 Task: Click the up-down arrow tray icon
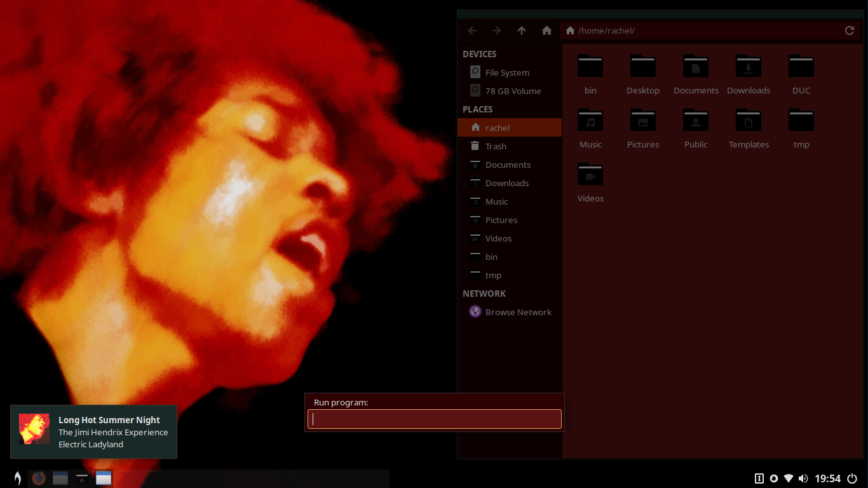click(x=759, y=478)
